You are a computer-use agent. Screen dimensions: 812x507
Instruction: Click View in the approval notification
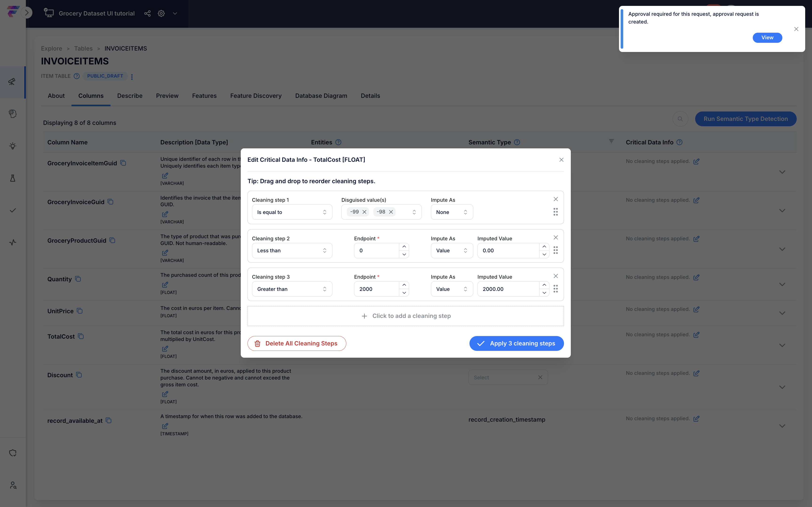click(x=767, y=38)
